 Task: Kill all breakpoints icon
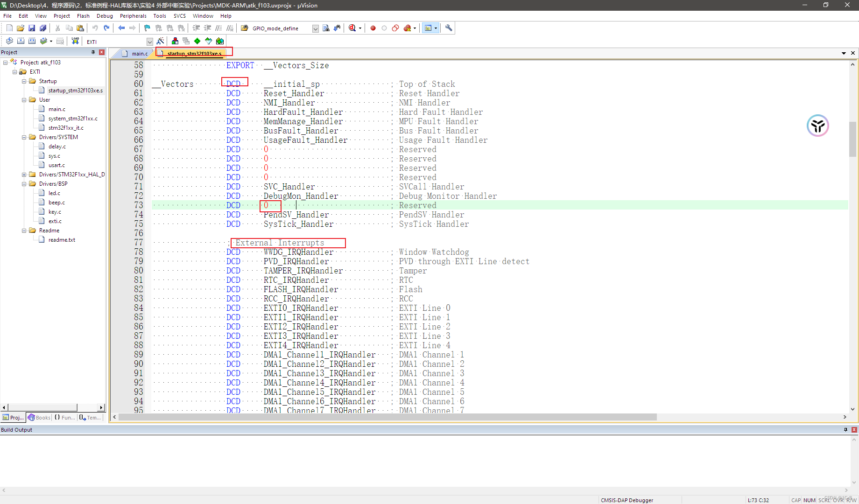click(407, 28)
